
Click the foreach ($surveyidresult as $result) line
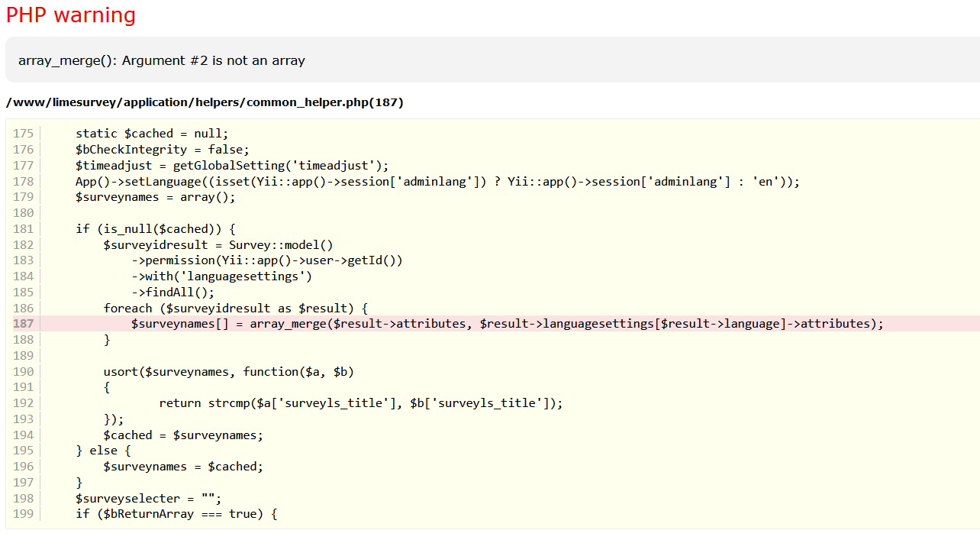click(x=236, y=309)
